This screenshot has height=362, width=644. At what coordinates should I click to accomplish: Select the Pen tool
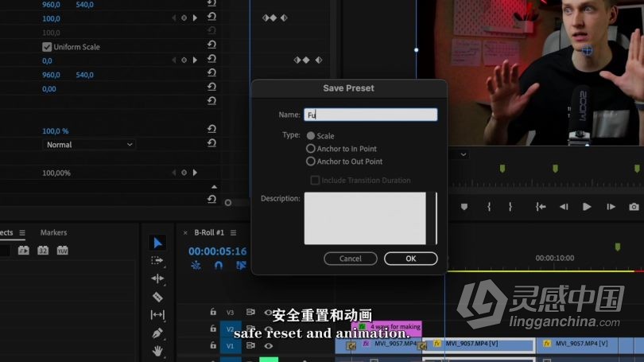tap(157, 333)
